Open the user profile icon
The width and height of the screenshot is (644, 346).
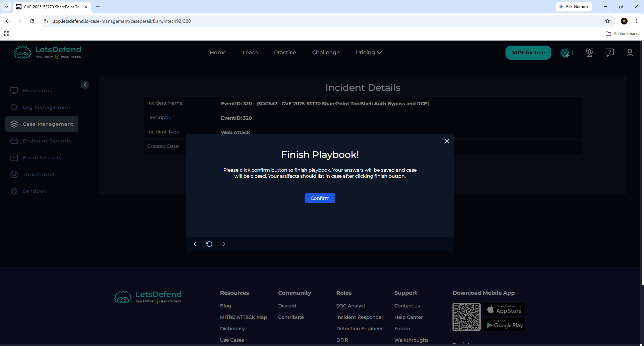(630, 53)
